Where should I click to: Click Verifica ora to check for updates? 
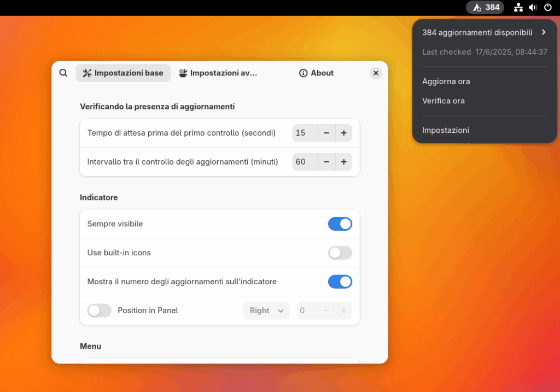tap(444, 101)
